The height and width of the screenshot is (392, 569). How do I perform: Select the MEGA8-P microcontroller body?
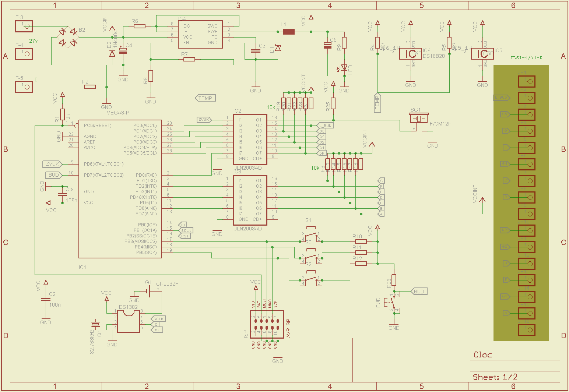pyautogui.click(x=120, y=189)
